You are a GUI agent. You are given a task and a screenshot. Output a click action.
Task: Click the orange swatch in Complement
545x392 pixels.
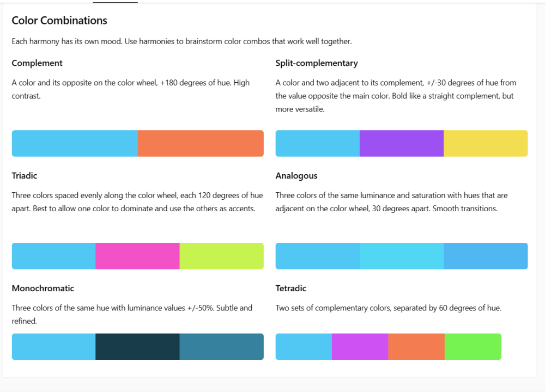(201, 143)
